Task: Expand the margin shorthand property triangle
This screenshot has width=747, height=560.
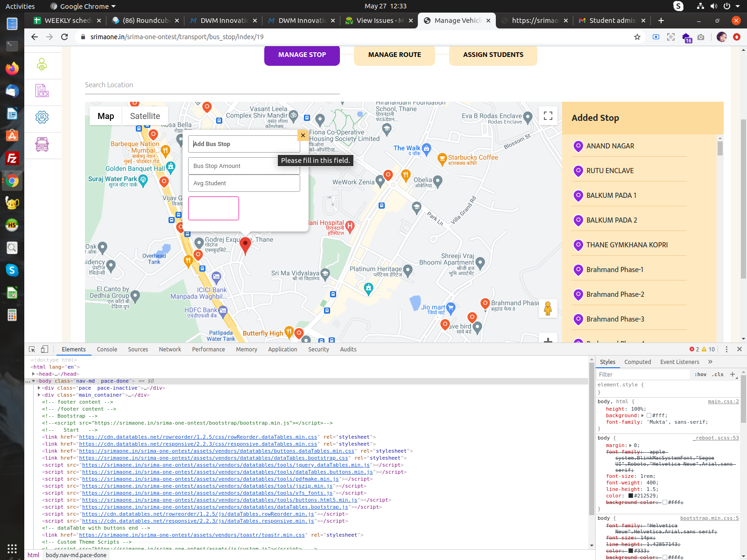Action: (x=631, y=445)
